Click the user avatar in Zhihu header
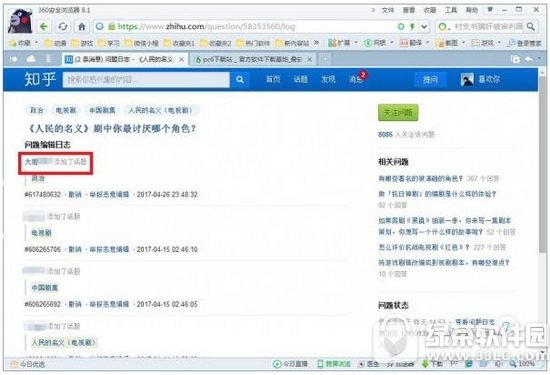This screenshot has height=375, width=550. click(x=467, y=80)
